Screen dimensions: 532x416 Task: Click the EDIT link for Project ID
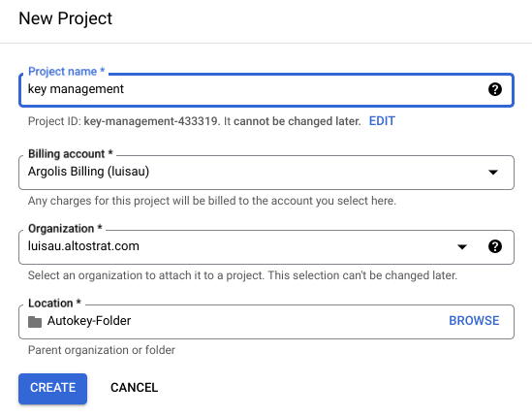pos(382,121)
